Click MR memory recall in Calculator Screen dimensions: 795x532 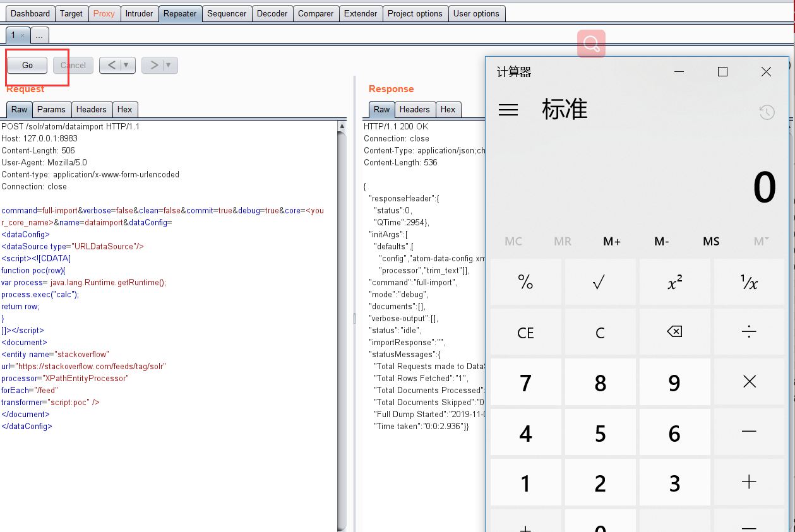point(563,241)
